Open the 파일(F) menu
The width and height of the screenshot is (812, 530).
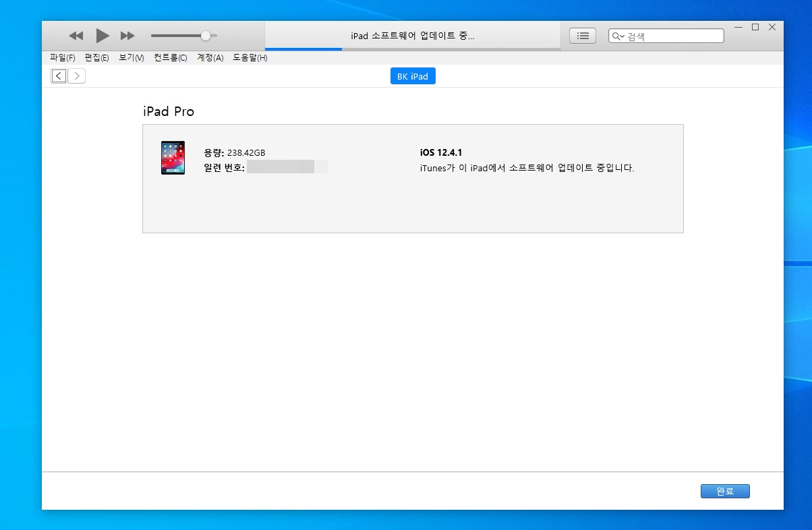point(63,58)
